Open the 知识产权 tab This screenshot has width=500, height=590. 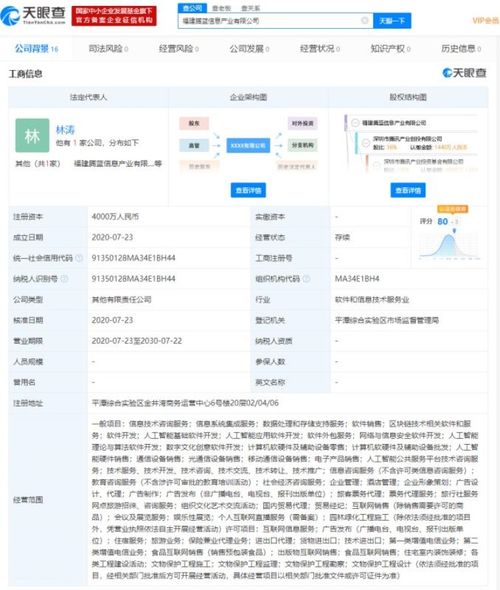[x=390, y=49]
